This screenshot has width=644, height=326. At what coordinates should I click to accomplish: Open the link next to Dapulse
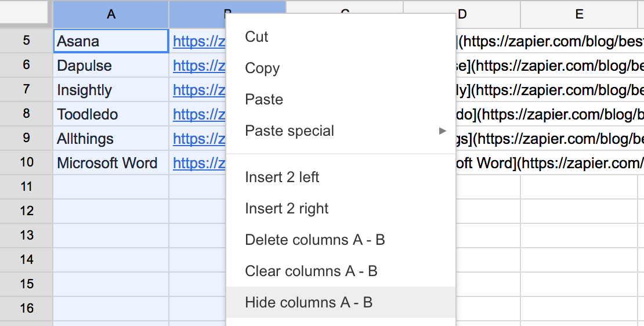coord(198,66)
